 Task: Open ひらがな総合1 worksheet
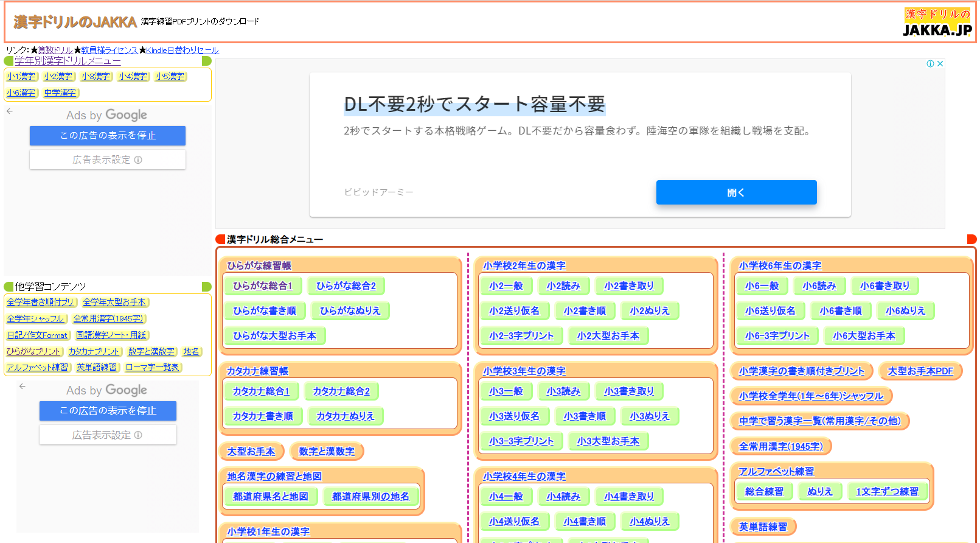(x=263, y=286)
